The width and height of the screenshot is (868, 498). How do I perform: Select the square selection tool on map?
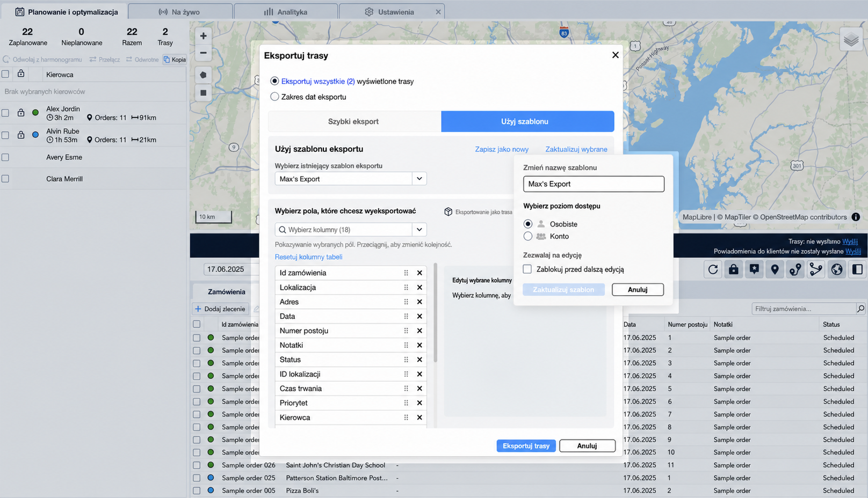[x=203, y=93]
